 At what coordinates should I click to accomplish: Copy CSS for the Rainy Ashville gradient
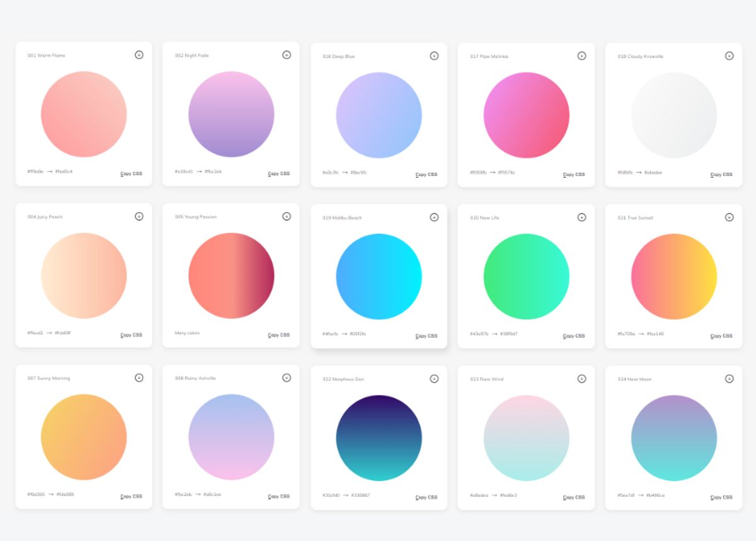click(279, 496)
